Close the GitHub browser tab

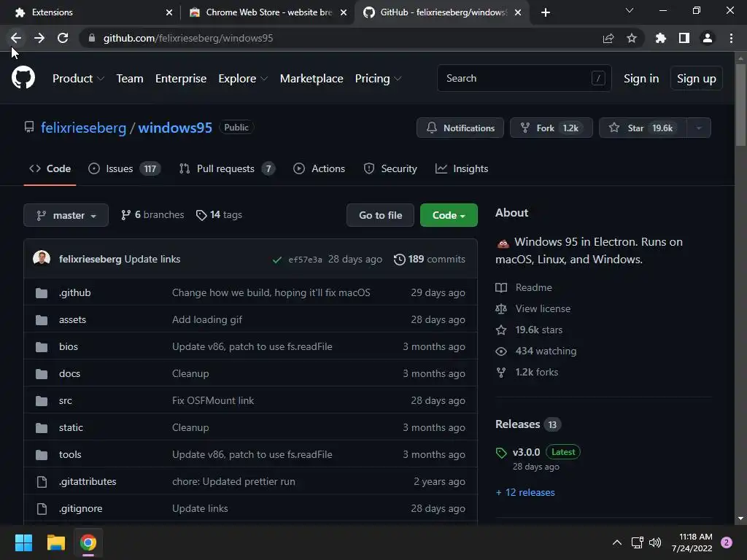pyautogui.click(x=518, y=12)
